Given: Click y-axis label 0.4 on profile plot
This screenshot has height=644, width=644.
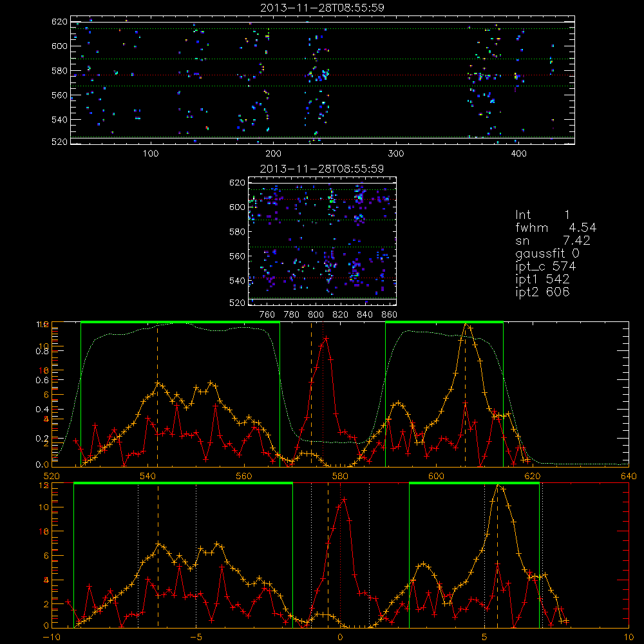Looking at the screenshot, I should tap(43, 410).
